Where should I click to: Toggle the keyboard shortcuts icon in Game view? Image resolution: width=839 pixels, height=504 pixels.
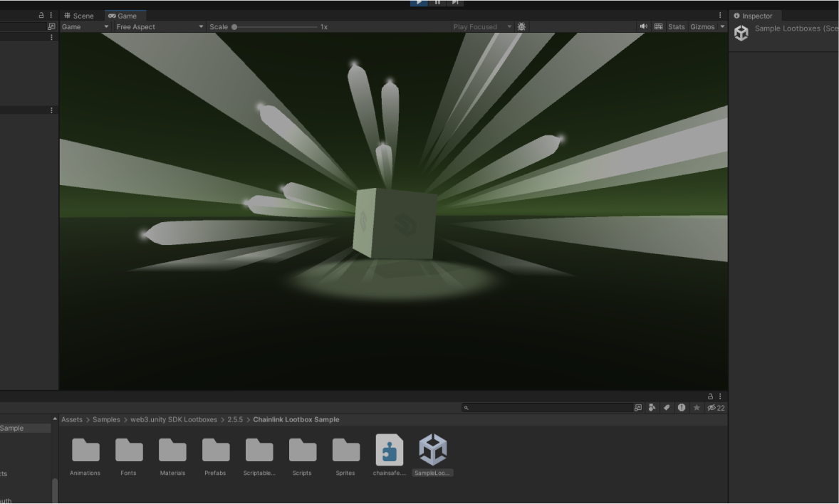coord(659,27)
